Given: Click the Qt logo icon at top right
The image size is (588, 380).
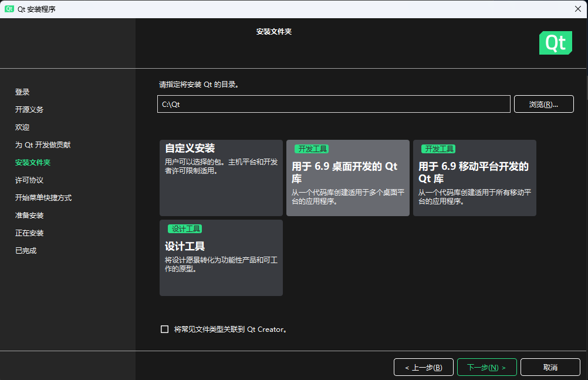Looking at the screenshot, I should pos(555,43).
